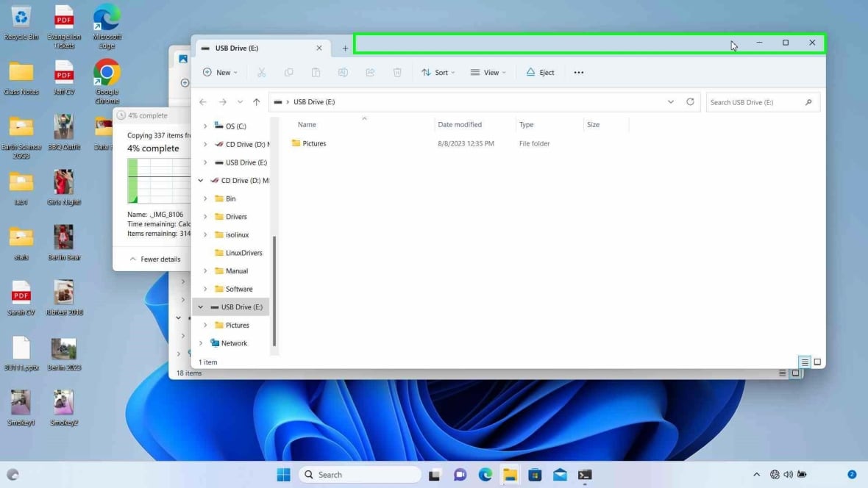Click the Rename icon in toolbar
The image size is (868, 488).
tap(343, 73)
